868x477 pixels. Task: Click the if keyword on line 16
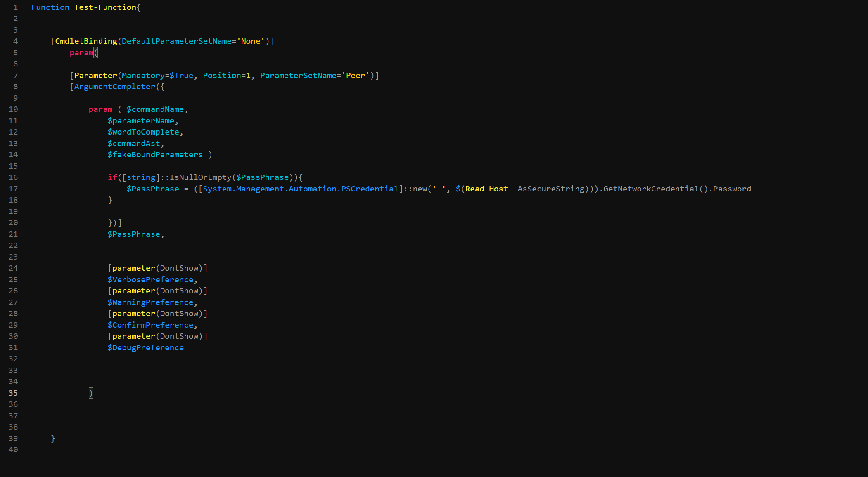112,177
